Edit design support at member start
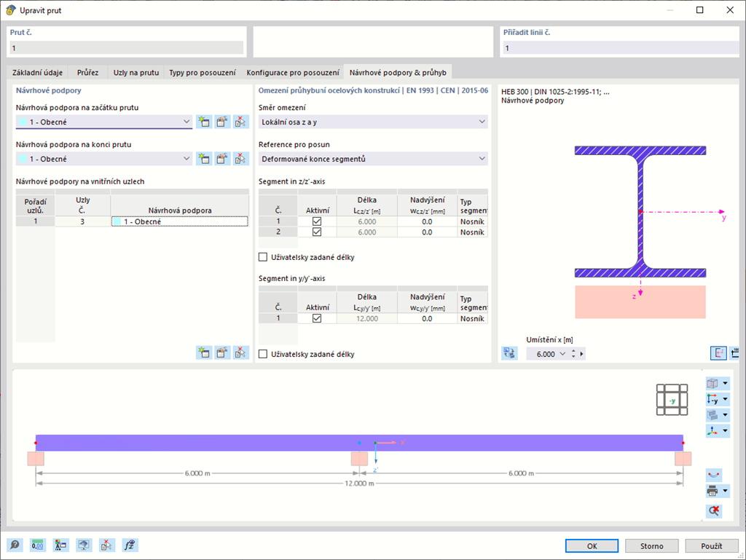746x560 pixels. [x=222, y=122]
